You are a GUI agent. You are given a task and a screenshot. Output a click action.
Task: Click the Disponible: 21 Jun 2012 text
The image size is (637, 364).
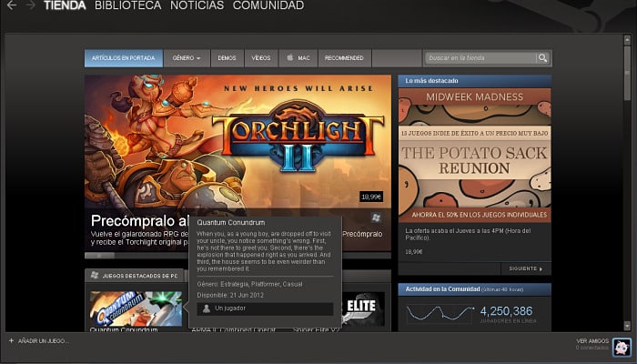pos(230,295)
